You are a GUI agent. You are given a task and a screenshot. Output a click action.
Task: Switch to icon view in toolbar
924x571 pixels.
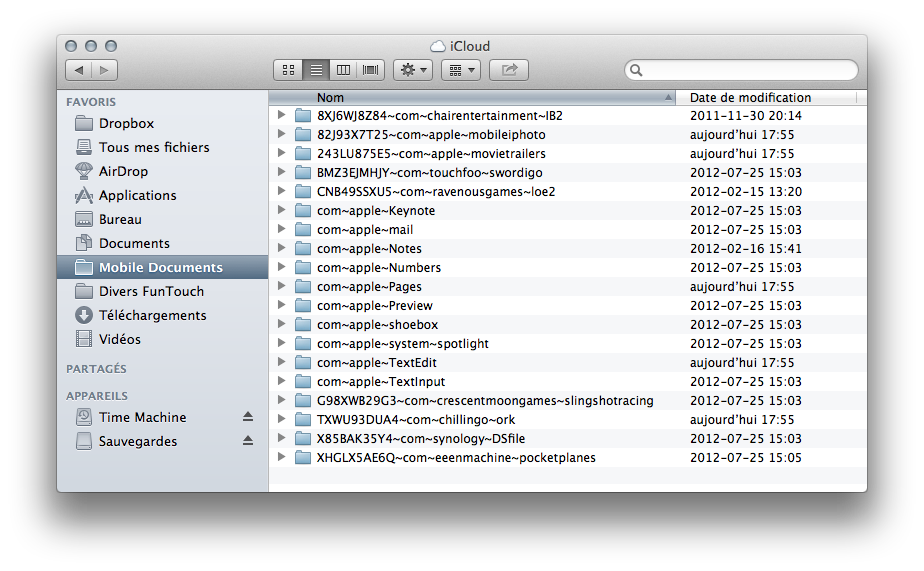(288, 70)
